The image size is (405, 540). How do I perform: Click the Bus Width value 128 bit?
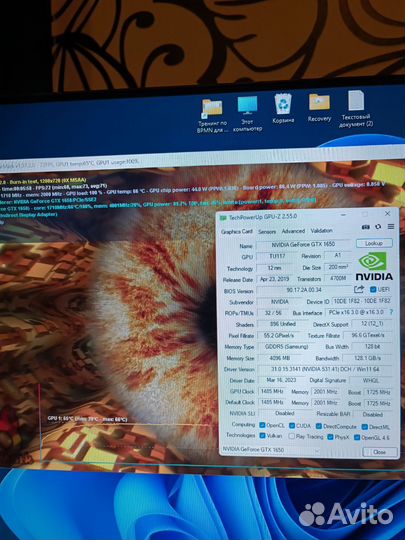pyautogui.click(x=372, y=347)
